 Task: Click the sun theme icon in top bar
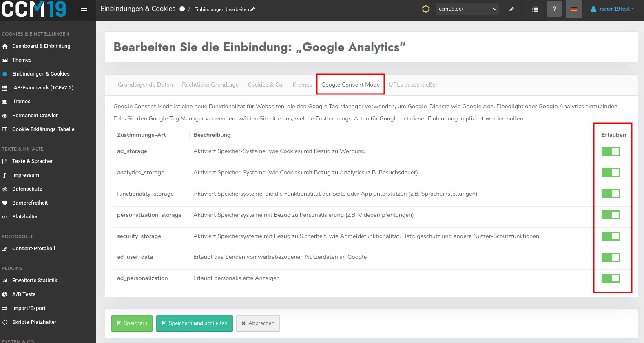pyautogui.click(x=426, y=9)
